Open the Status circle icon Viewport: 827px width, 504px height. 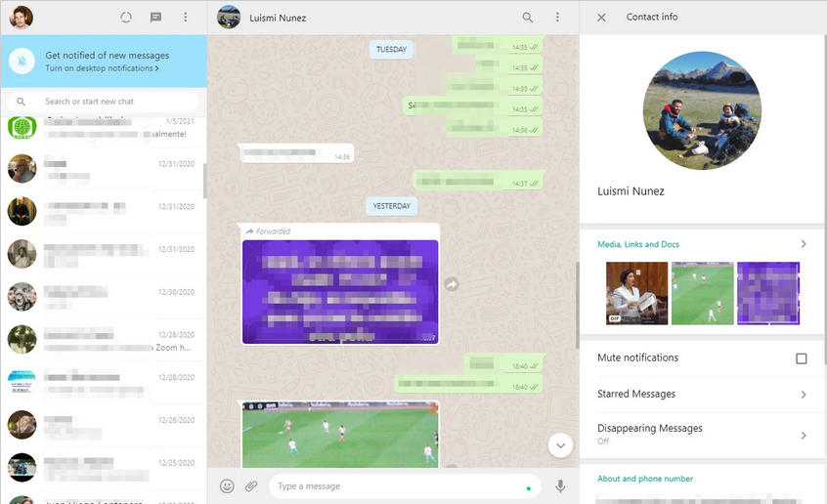[x=126, y=18]
